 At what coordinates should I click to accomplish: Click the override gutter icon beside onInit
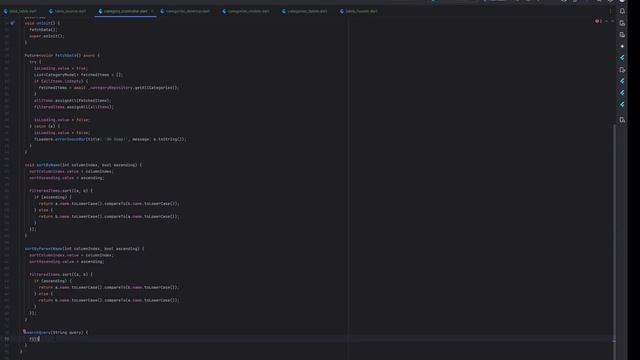coord(12,23)
